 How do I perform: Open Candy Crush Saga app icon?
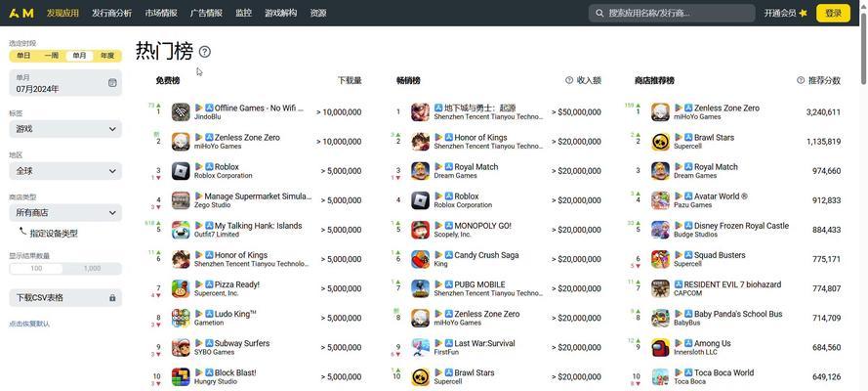point(420,259)
